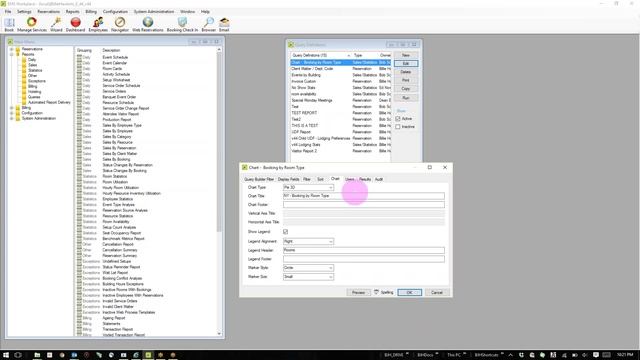This screenshot has height=360, width=640.
Task: Open the Employees toolbar icon
Action: coord(98,24)
